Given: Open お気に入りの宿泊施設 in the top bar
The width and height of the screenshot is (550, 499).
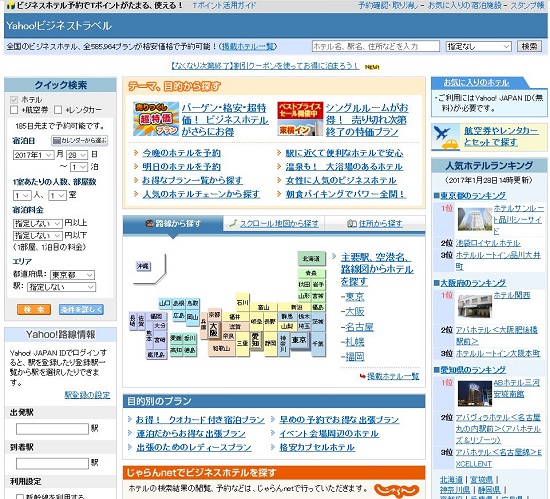Looking at the screenshot, I should [464, 5].
